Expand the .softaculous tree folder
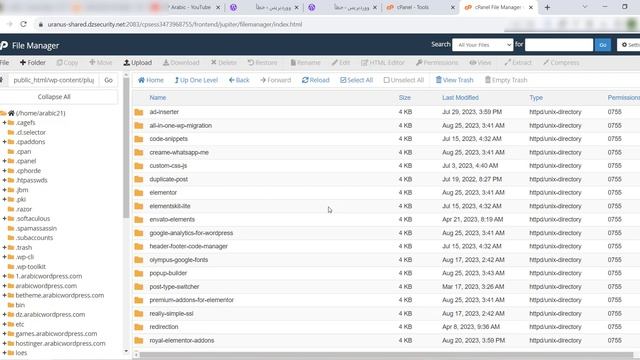The width and height of the screenshot is (640, 360). 4,218
